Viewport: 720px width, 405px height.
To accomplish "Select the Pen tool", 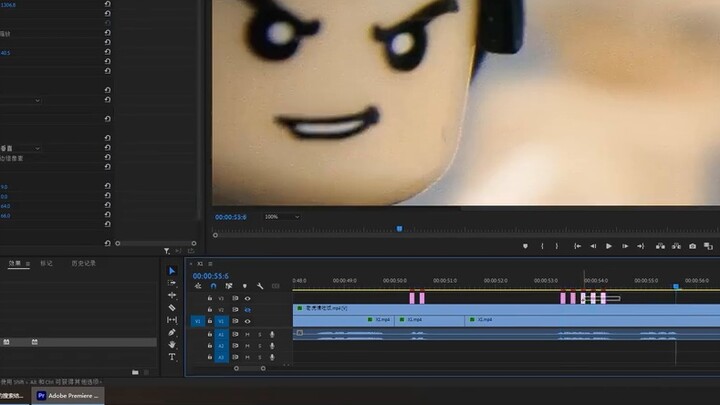I will click(172, 332).
